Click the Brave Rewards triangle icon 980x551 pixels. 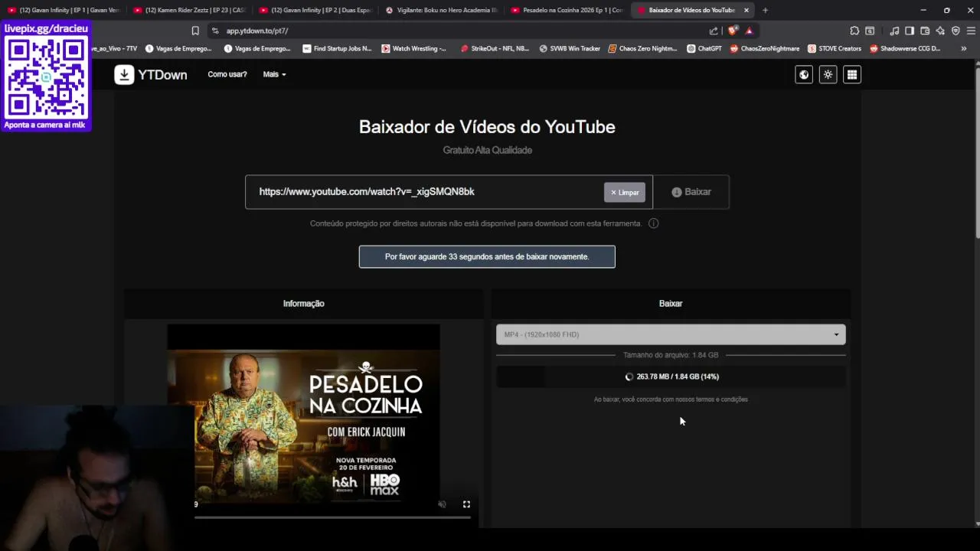coord(749,31)
